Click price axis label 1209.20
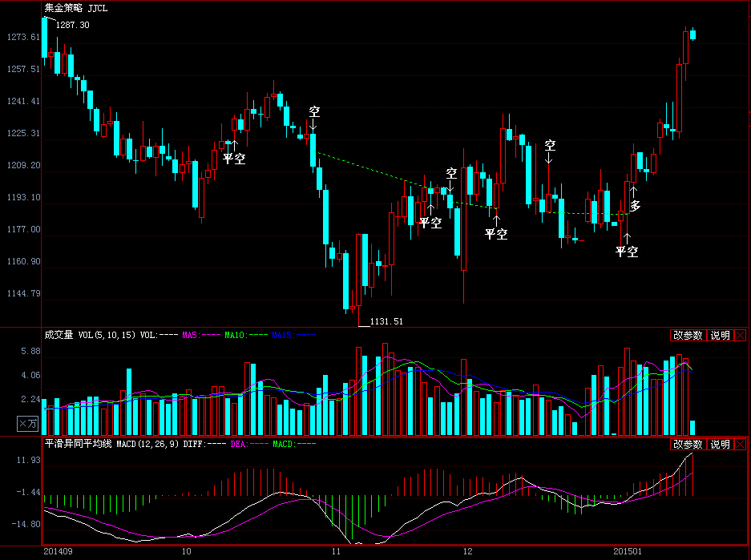Viewport: 751px width, 560px height. click(x=23, y=166)
